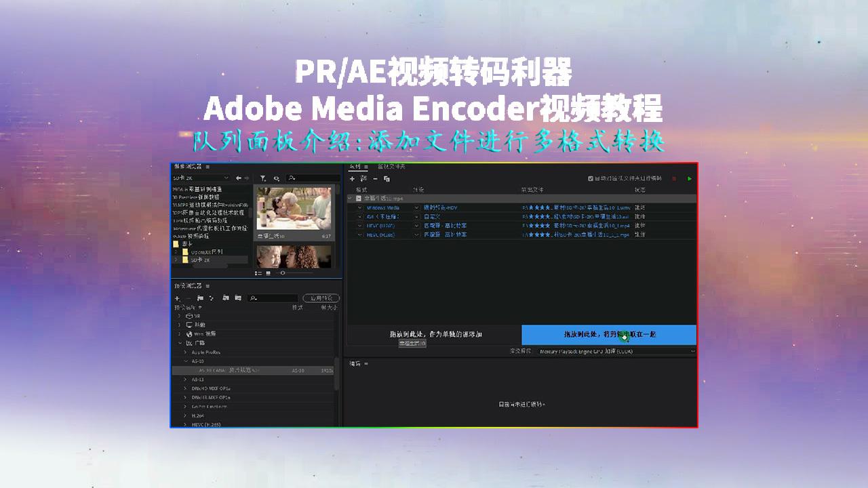Switch to the watch folders tab
This screenshot has width=868, height=488.
pos(391,166)
